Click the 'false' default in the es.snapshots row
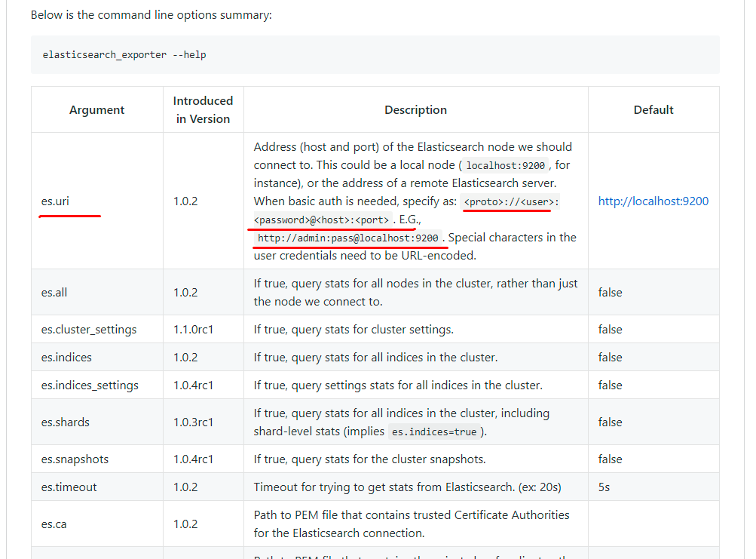 [610, 459]
